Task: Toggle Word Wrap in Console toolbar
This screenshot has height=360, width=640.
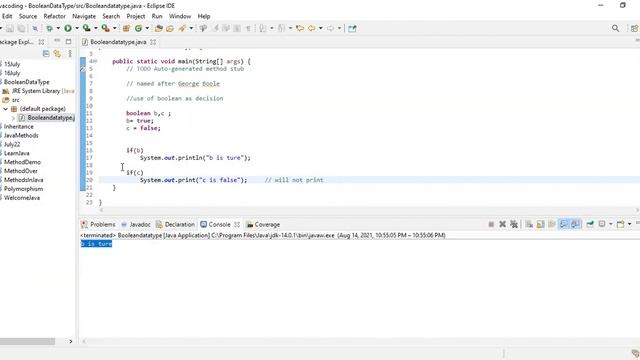Action: click(552, 224)
